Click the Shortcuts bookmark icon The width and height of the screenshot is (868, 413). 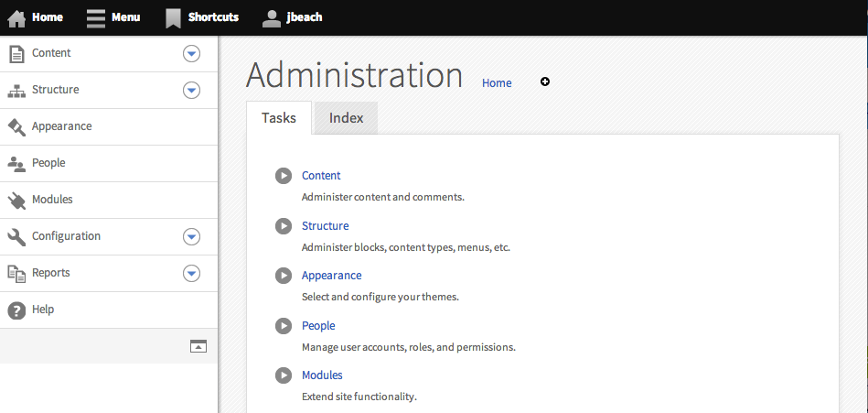173,18
